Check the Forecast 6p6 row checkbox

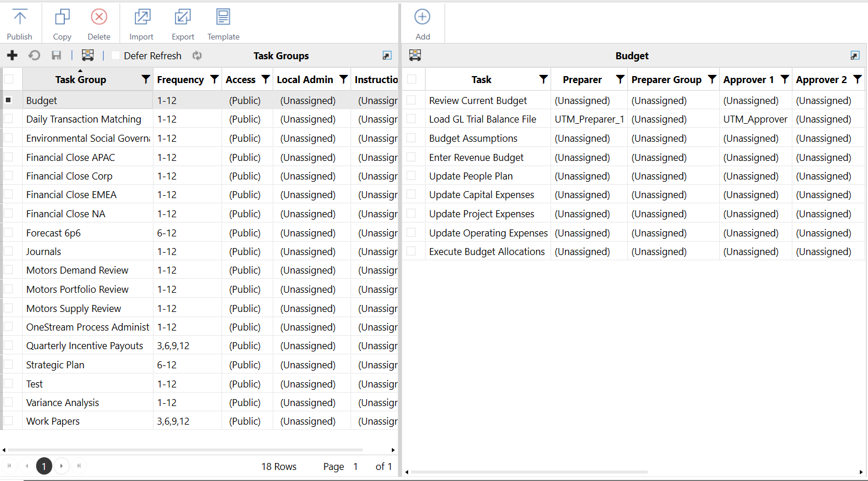[9, 232]
